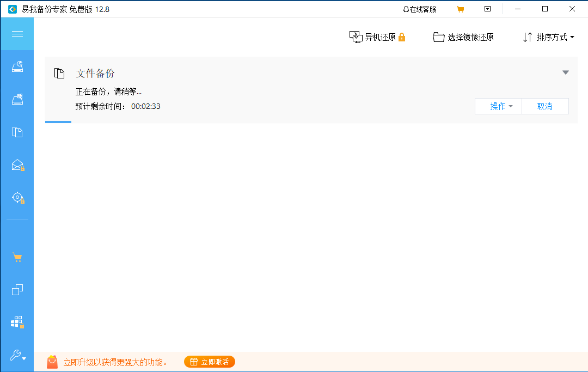Click 选择镜像还原 browse image to restore
Screen dimensions: 588x372
click(463, 37)
